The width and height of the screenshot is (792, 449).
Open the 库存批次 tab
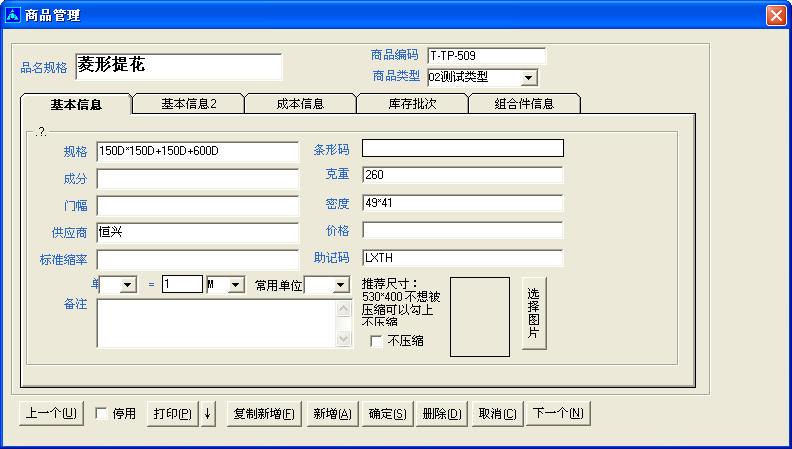tap(412, 104)
